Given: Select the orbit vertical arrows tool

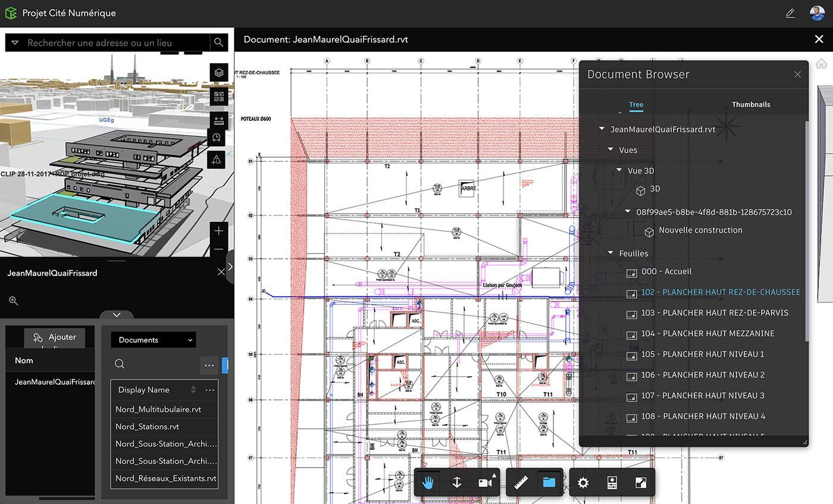Looking at the screenshot, I should coord(457,483).
